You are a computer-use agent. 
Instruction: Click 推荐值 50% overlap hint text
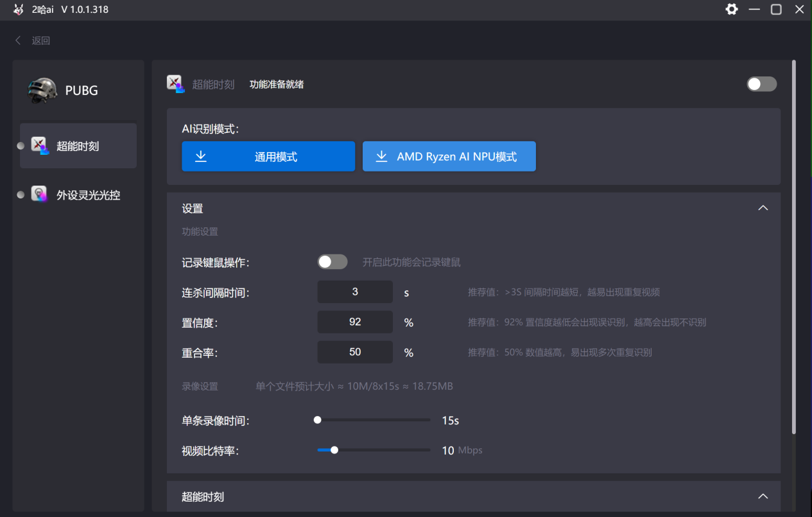click(560, 353)
